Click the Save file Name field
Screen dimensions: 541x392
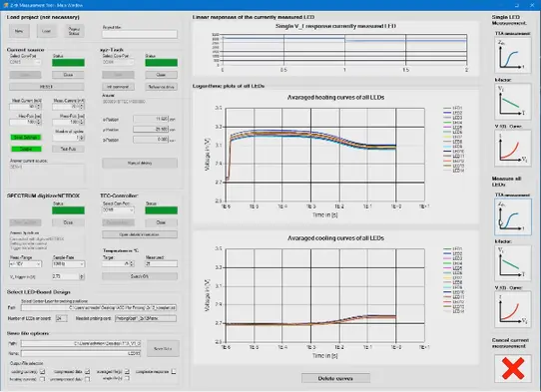[81, 353]
